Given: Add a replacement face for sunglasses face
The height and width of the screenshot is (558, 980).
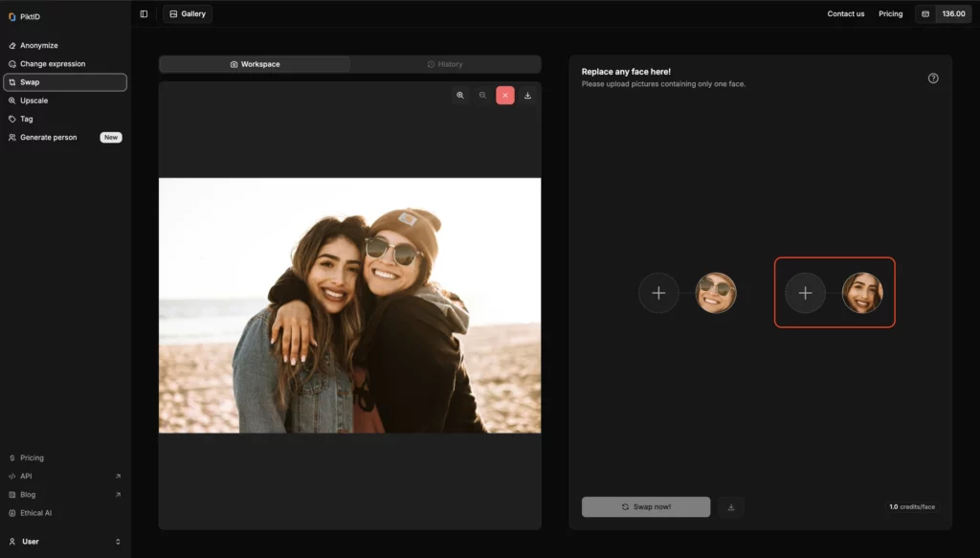Looking at the screenshot, I should click(x=658, y=293).
